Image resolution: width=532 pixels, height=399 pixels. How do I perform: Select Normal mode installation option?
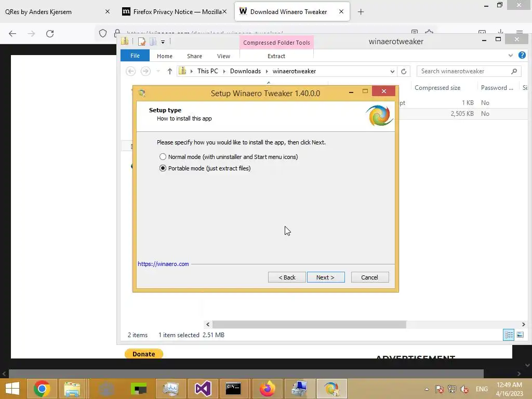pos(163,157)
